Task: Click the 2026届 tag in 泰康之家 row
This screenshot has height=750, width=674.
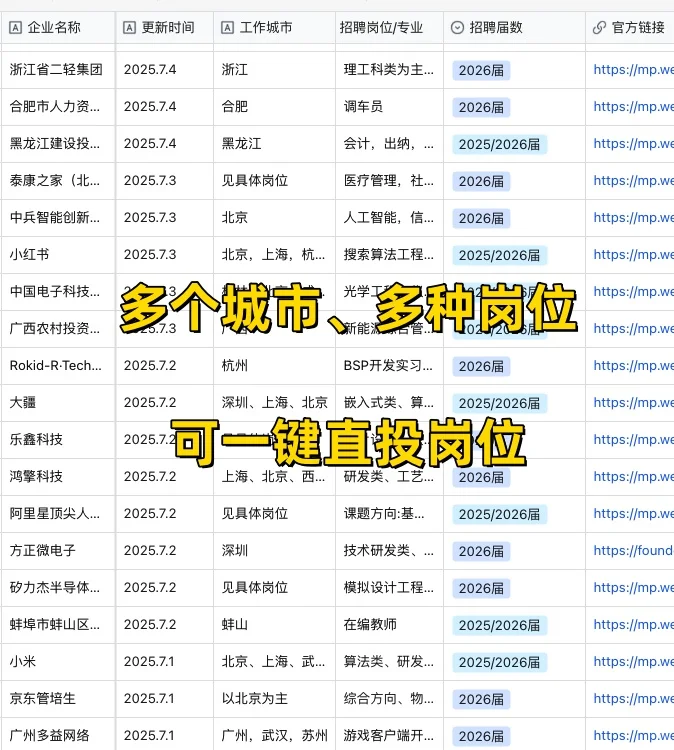Action: coord(481,181)
